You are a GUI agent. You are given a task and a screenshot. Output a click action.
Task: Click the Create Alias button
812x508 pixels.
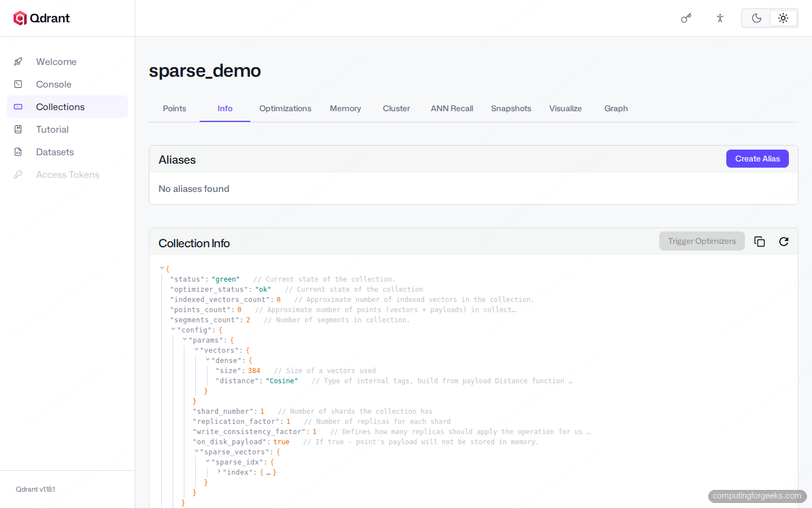[x=757, y=159]
